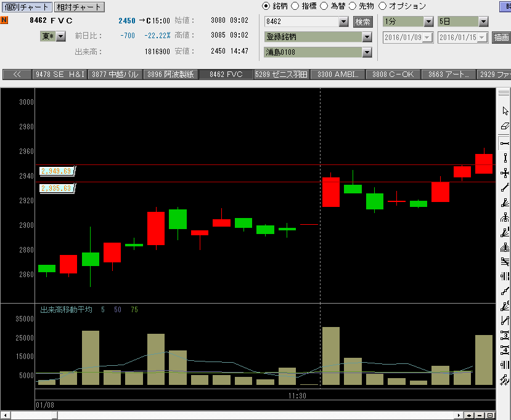Click the fit-all button on scrollbar
This screenshot has width=511, height=420.
(x=490, y=416)
